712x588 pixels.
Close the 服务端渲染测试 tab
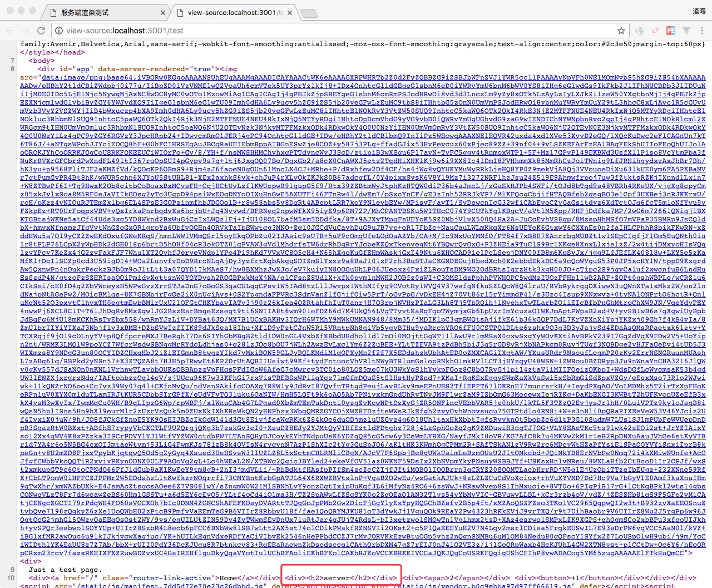163,12
